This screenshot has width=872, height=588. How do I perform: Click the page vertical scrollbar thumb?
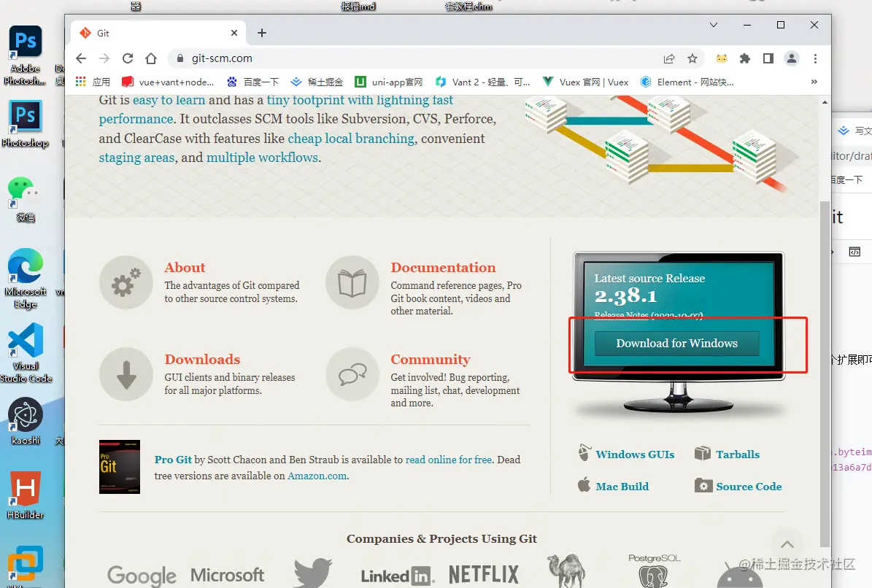[x=825, y=374]
